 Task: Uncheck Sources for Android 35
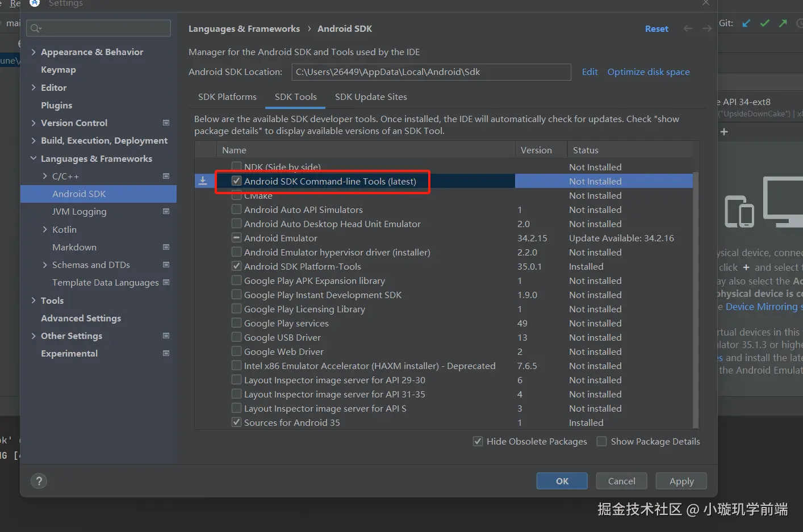click(x=237, y=422)
